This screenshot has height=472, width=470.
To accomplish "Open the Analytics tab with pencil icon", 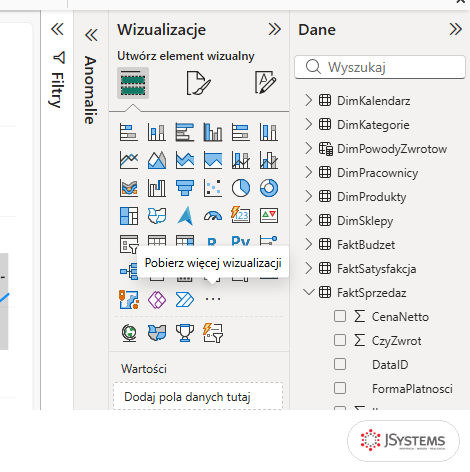I will [265, 82].
